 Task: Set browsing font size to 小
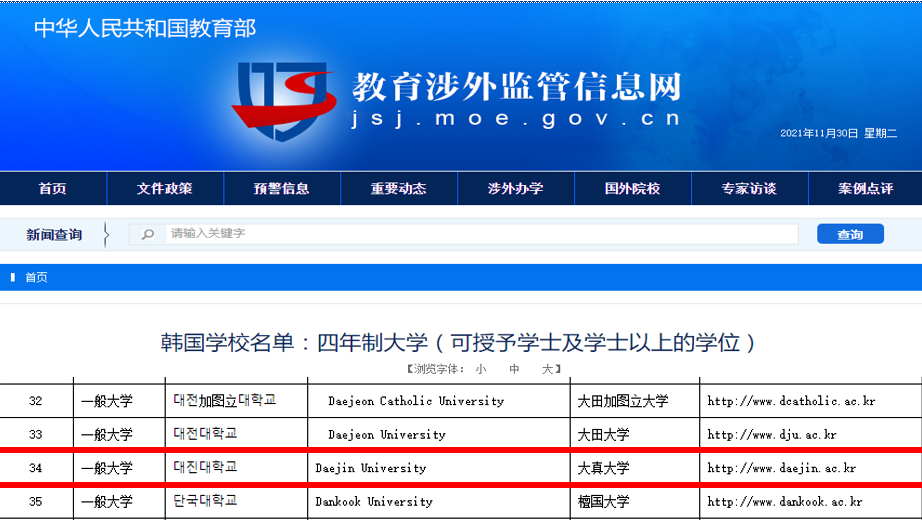click(481, 369)
